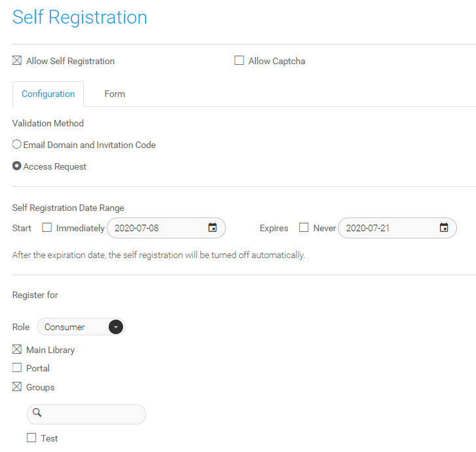Click the magnifier icon in the groups search

click(37, 413)
